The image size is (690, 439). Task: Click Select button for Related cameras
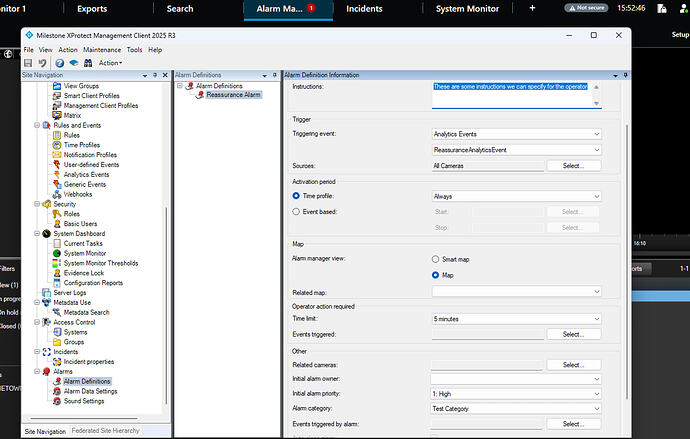[573, 365]
